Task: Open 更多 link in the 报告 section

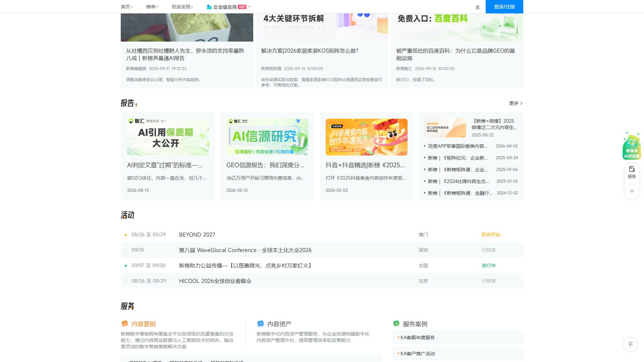Action: pos(516,103)
